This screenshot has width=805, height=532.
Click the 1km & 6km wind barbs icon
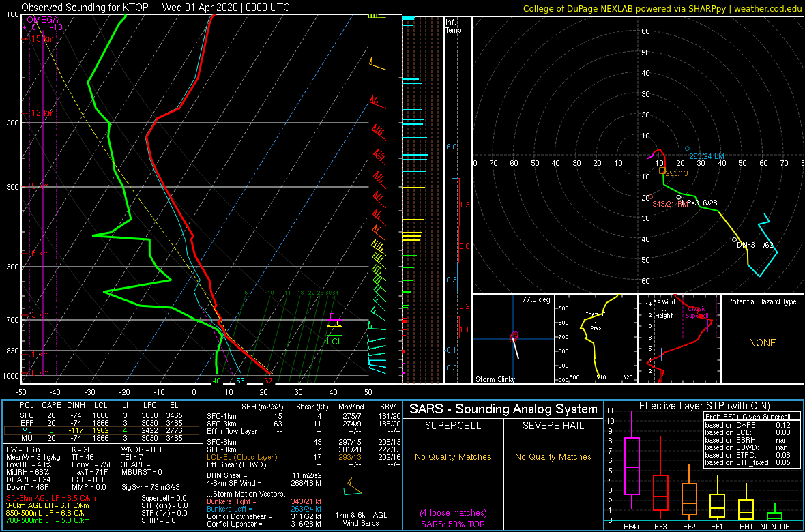(353, 487)
